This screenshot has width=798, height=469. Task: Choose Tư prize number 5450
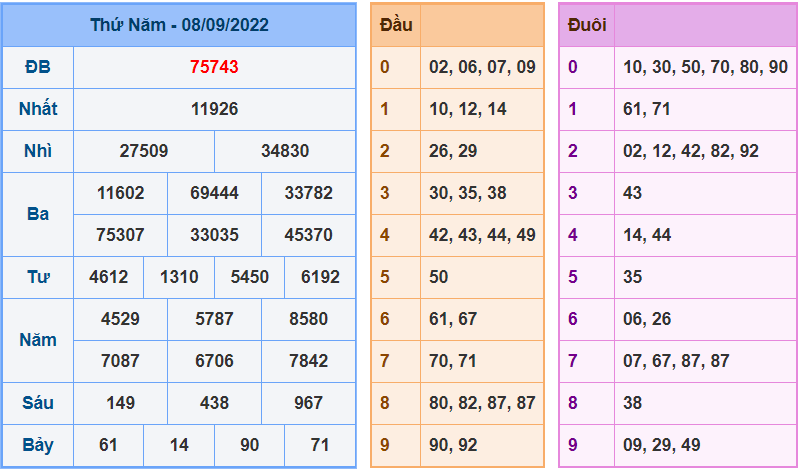(249, 277)
